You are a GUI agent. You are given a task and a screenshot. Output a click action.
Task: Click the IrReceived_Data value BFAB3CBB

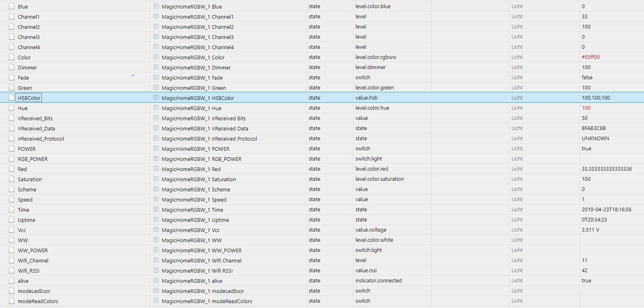tap(594, 128)
